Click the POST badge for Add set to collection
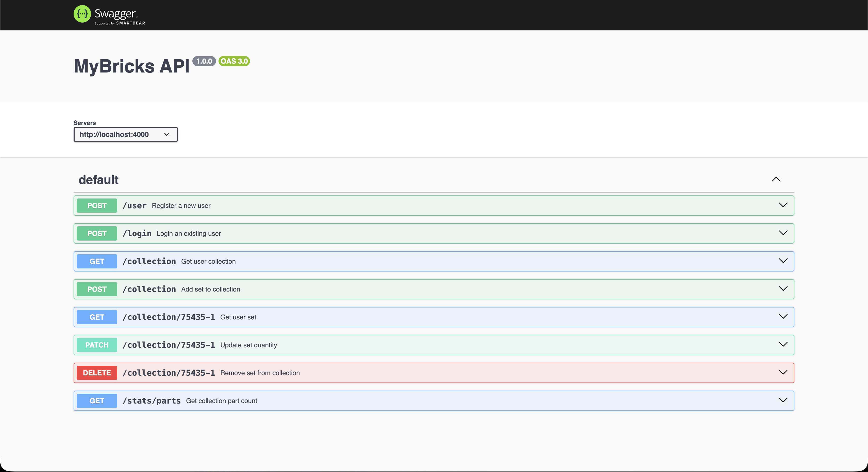The width and height of the screenshot is (868, 472). 97,289
